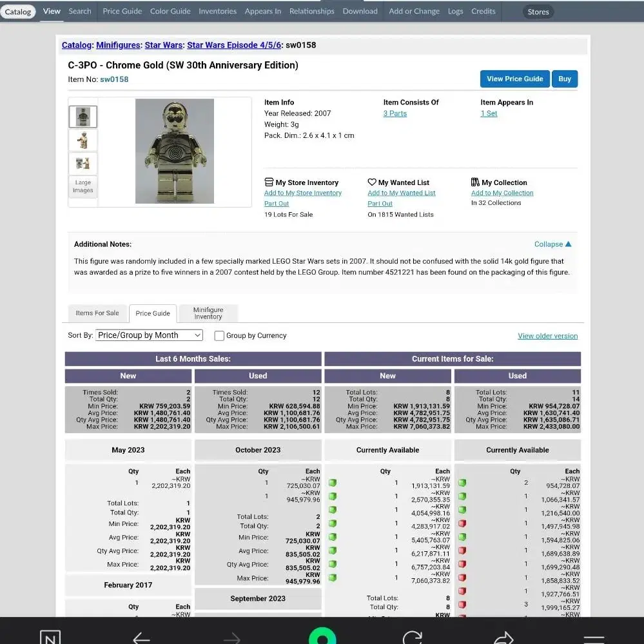Open the Sort By dropdown
This screenshot has width=644, height=644.
coord(149,335)
